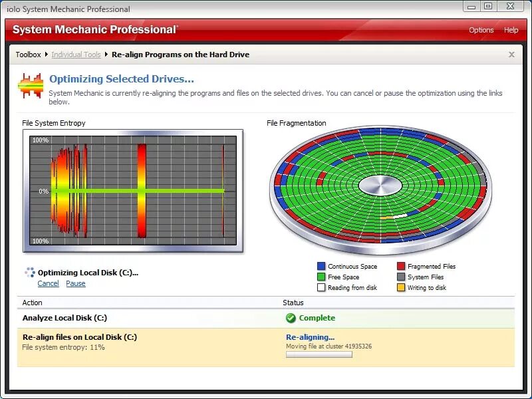Image resolution: width=532 pixels, height=399 pixels.
Task: Click the 'Complete' status text
Action: (317, 318)
